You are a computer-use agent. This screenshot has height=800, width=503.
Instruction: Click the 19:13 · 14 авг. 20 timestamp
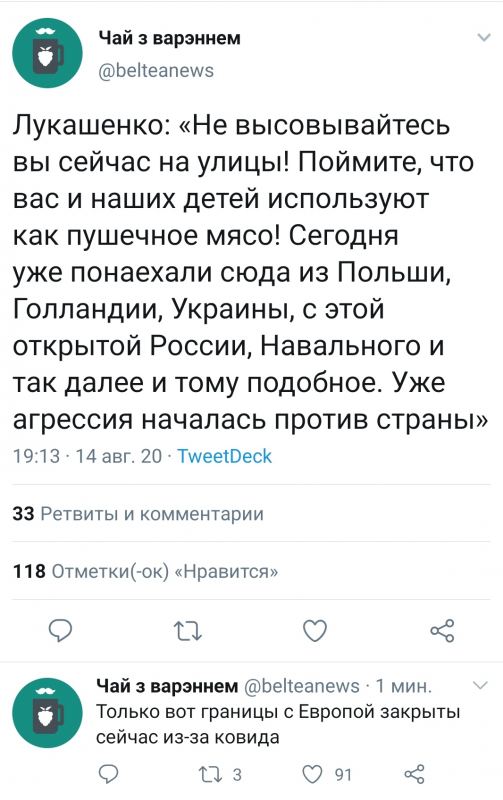87,456
